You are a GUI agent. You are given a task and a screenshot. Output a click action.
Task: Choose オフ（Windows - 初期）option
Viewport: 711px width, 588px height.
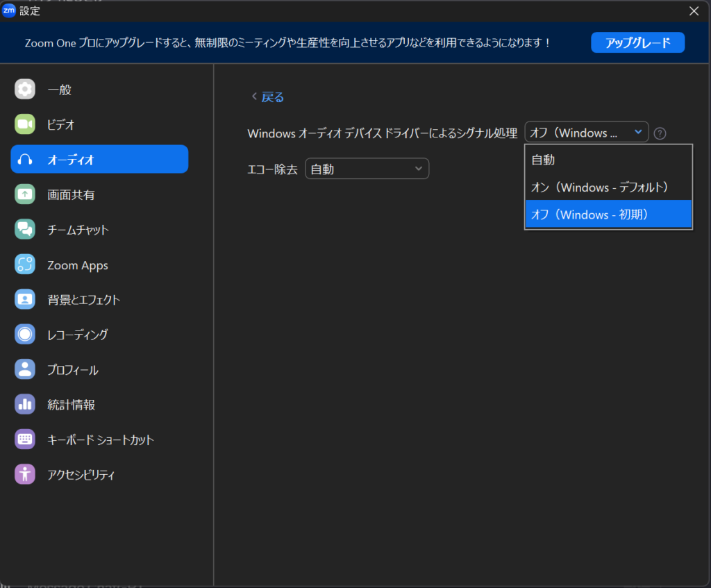pos(608,214)
